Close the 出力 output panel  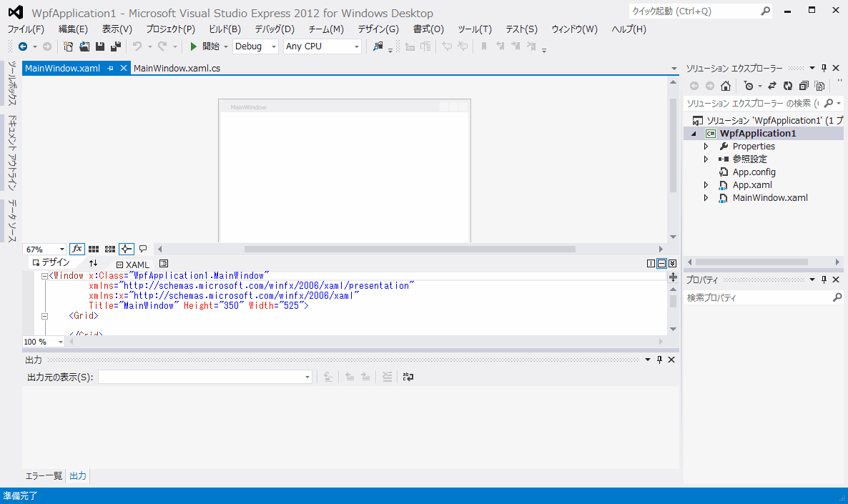(671, 360)
